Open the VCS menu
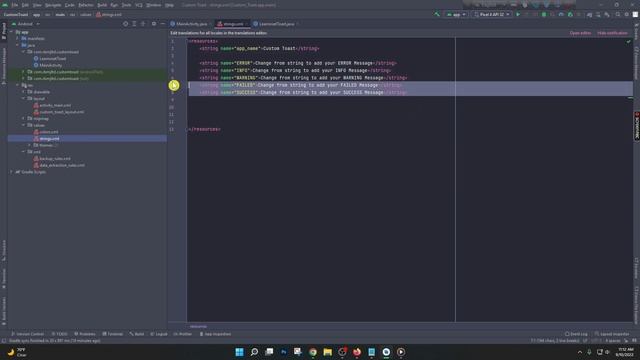Viewport: 640px width, 360px height. [139, 5]
